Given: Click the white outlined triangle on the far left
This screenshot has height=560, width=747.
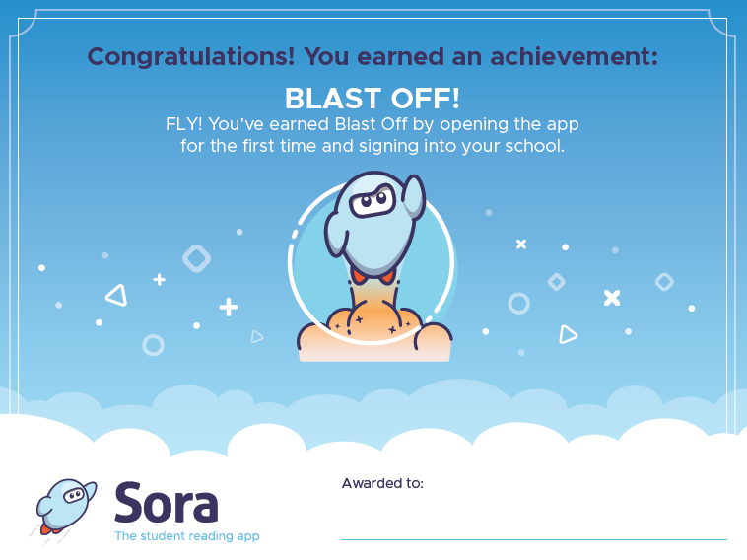Looking at the screenshot, I should pos(117,295).
